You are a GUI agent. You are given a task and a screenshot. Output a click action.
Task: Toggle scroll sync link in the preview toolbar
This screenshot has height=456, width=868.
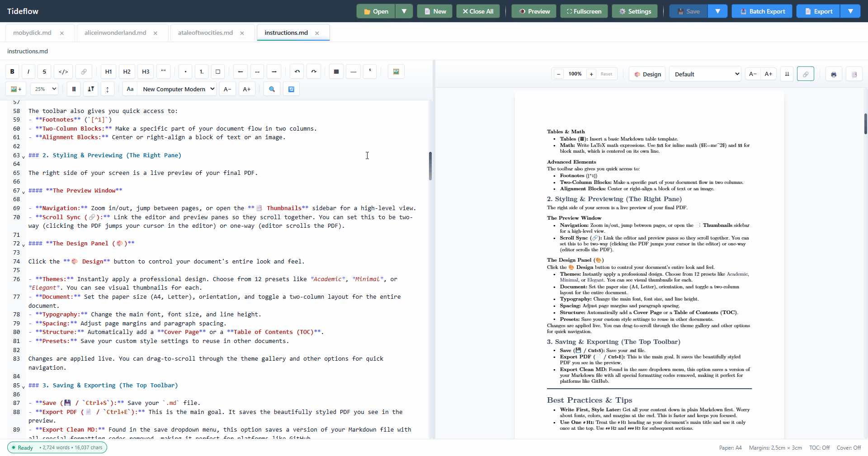point(806,74)
